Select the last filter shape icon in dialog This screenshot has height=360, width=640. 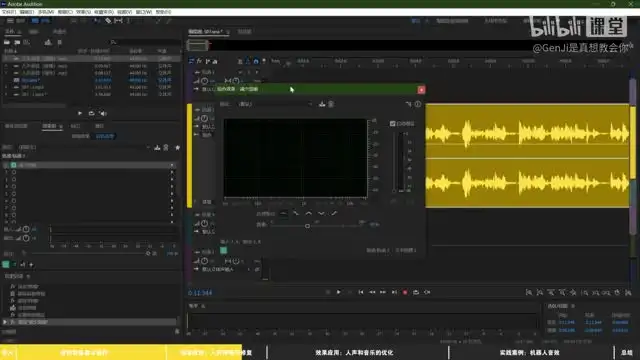[x=334, y=213]
